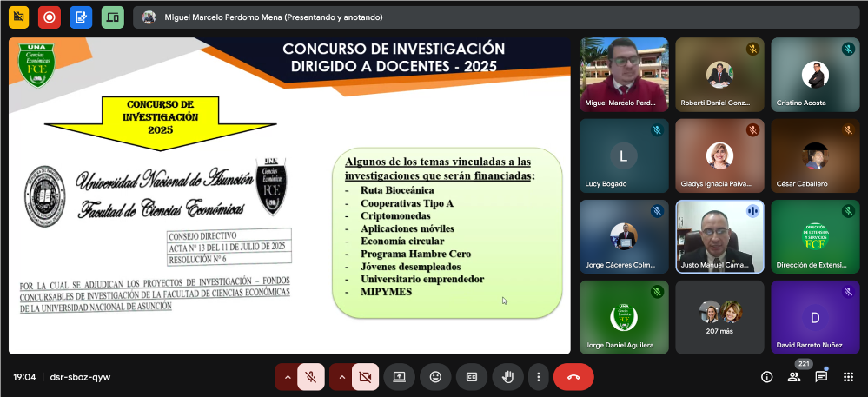Viewport: 868px width, 397px height.
Task: Open the activities grid icon
Action: 848,377
